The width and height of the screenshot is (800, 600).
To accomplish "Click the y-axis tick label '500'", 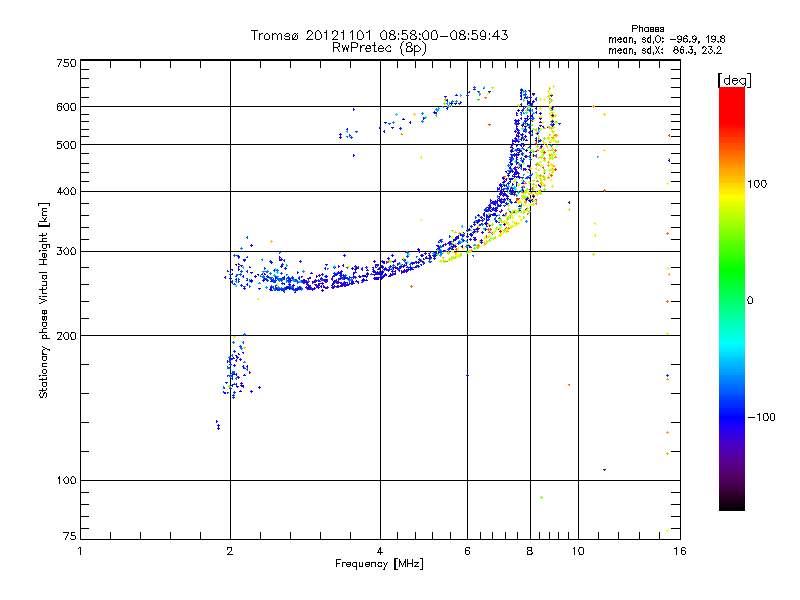I will point(66,145).
